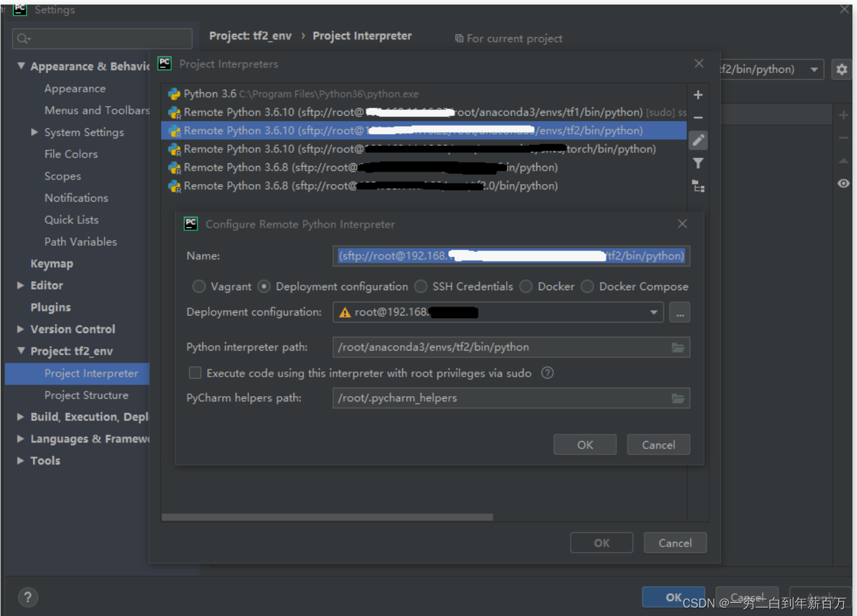Image resolution: width=857 pixels, height=616 pixels.
Task: Remove selected interpreter using the minus icon
Action: (x=698, y=117)
